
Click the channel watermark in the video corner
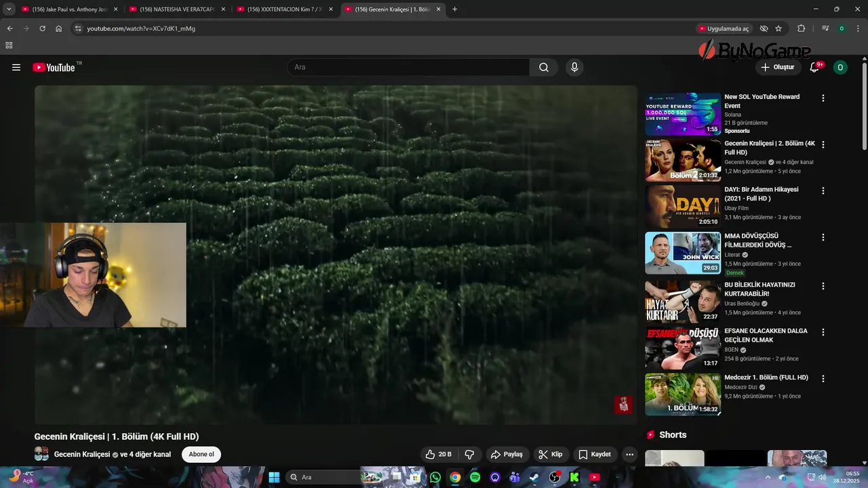pyautogui.click(x=623, y=405)
